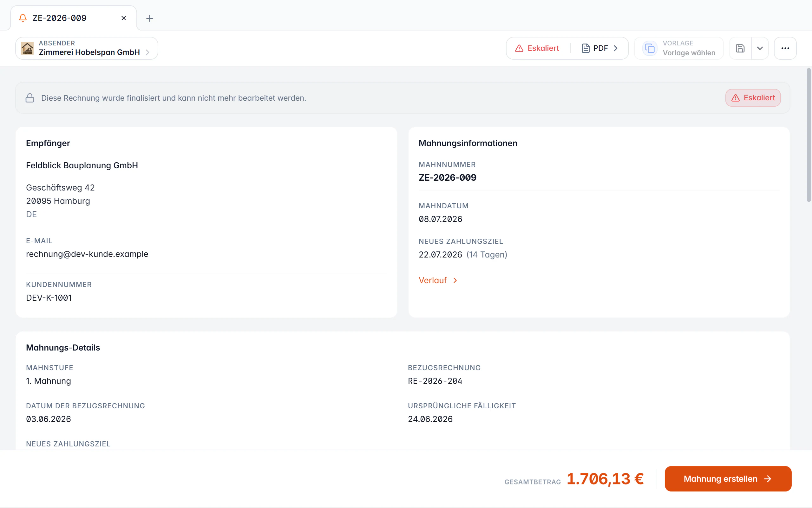
Task: Expand the save options dropdown arrow
Action: 760,48
